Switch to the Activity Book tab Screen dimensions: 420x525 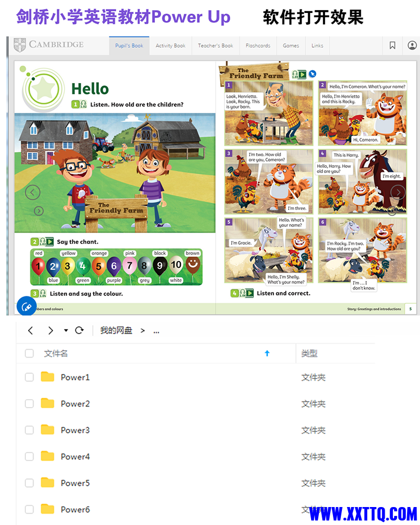pos(170,45)
